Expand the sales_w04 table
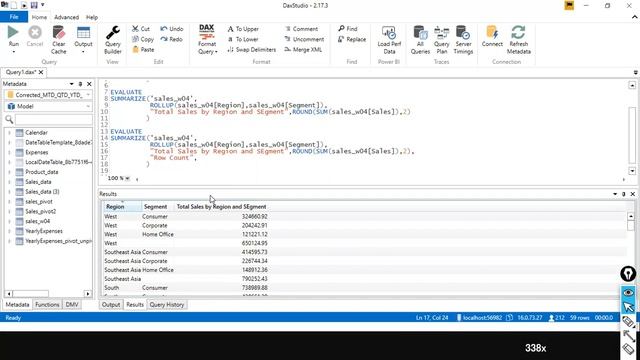 point(9,221)
